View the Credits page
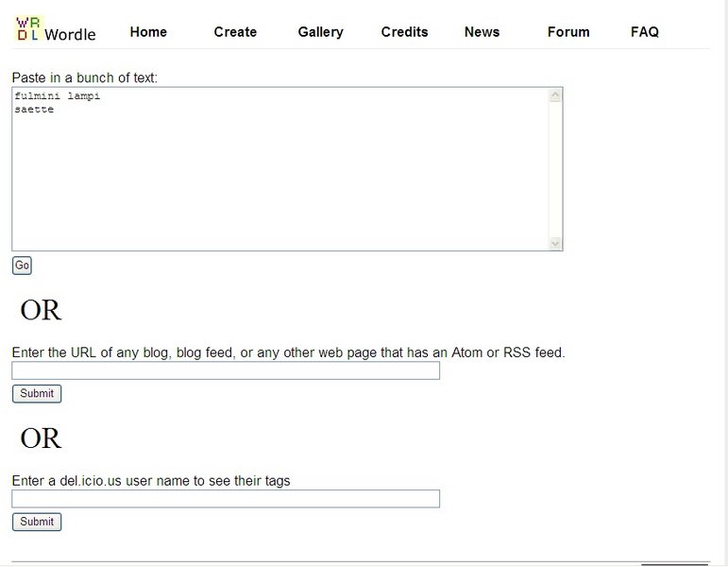Viewport: 728px width, 567px height. click(x=404, y=32)
